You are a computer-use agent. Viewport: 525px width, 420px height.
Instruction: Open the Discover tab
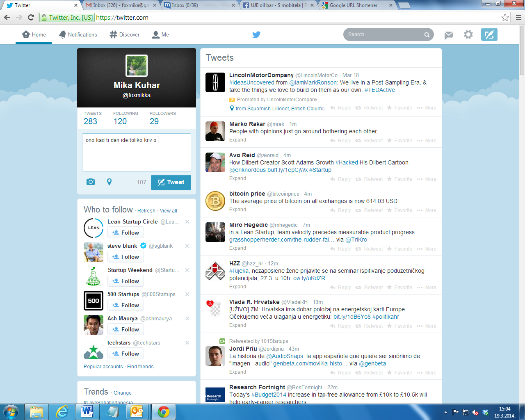(125, 35)
